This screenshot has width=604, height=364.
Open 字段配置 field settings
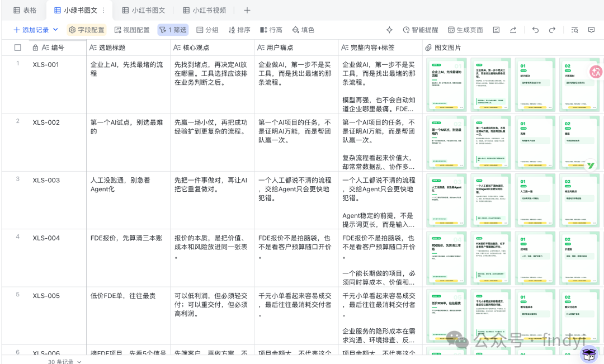[87, 30]
